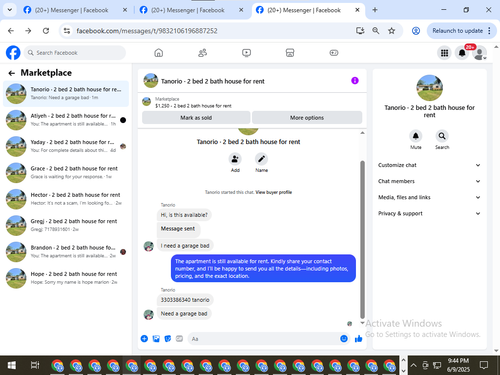This screenshot has height=375, width=500.
Task: Click Add people icon in chat
Action: pyautogui.click(x=235, y=159)
